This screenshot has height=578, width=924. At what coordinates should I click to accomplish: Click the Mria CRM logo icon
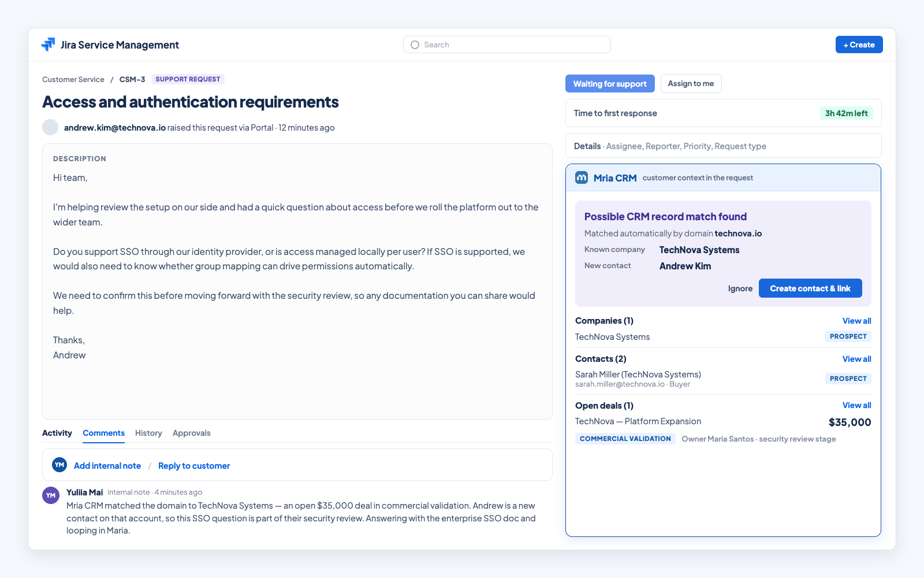point(582,177)
